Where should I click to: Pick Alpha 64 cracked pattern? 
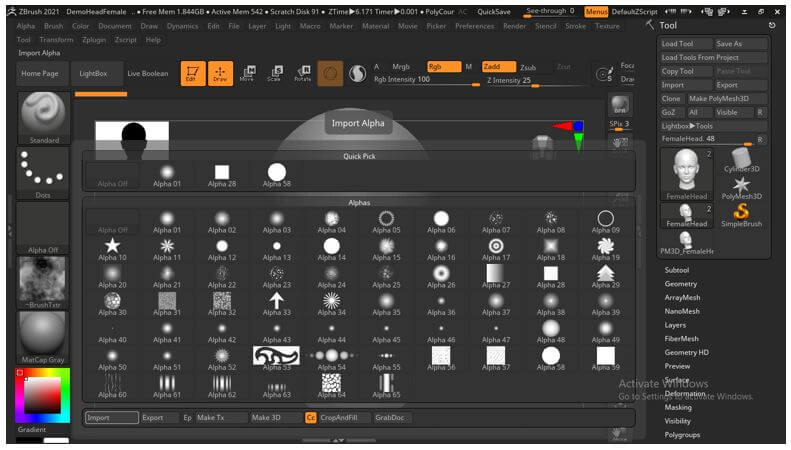point(331,387)
